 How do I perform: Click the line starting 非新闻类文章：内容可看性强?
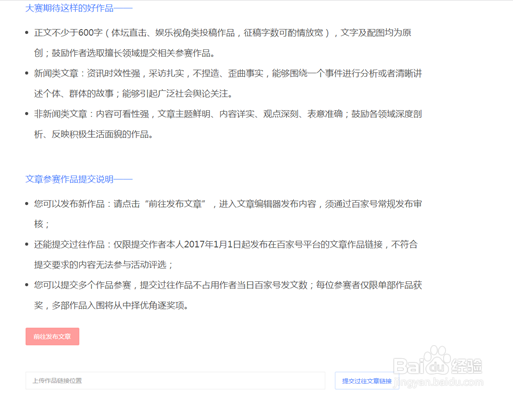tap(228, 114)
